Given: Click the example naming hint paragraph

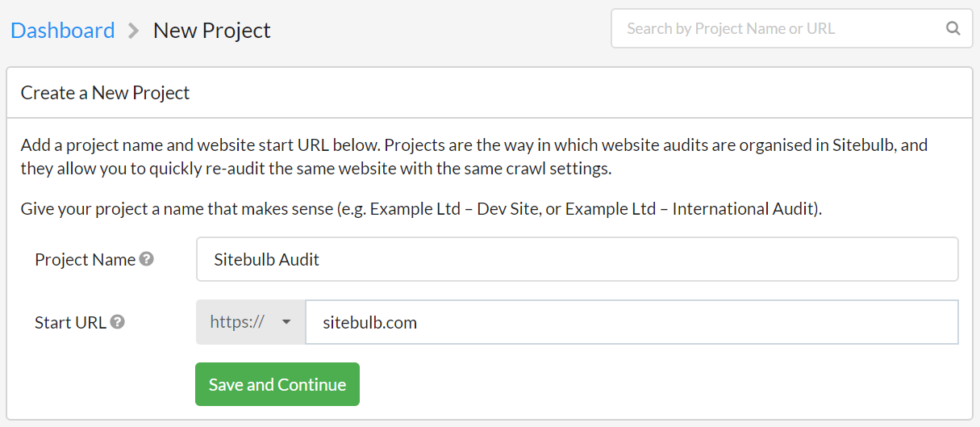Looking at the screenshot, I should pyautogui.click(x=421, y=209).
